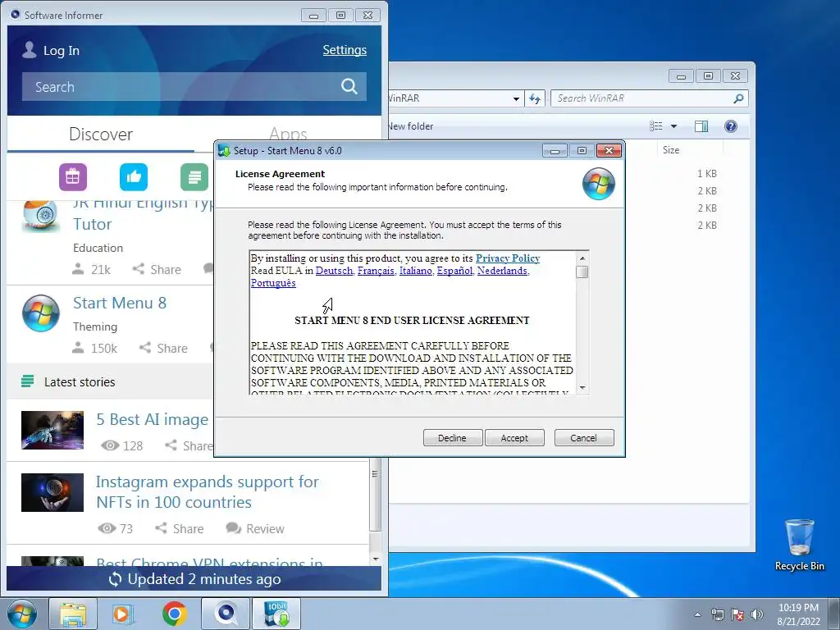The height and width of the screenshot is (630, 840).
Task: Click the magnifier search icon in Software Informer
Action: tap(349, 86)
